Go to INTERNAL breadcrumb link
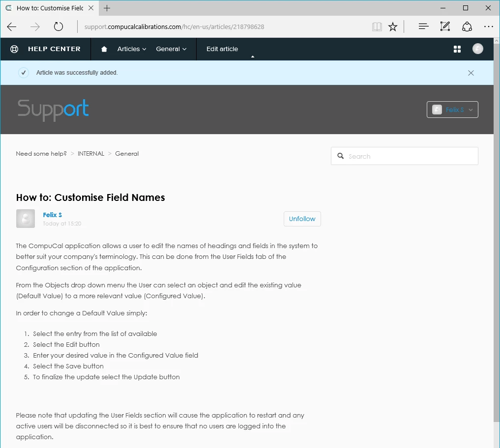 click(x=91, y=154)
